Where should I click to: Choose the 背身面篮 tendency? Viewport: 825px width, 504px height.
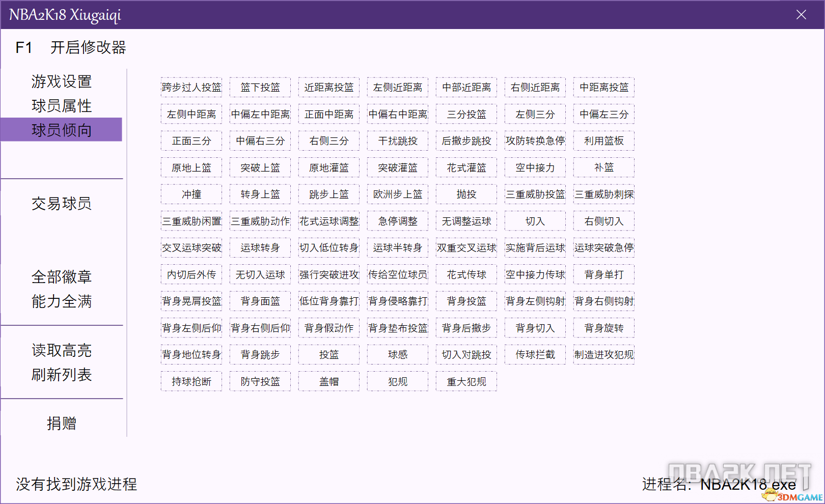260,301
